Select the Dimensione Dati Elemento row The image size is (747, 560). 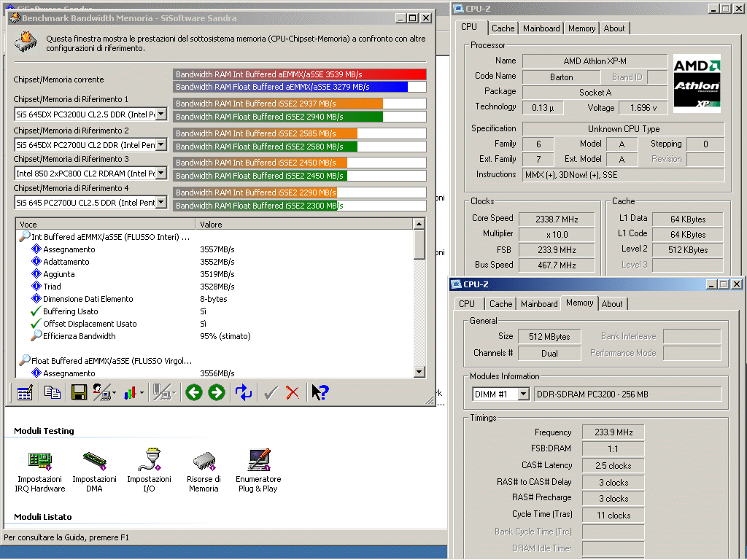214,298
